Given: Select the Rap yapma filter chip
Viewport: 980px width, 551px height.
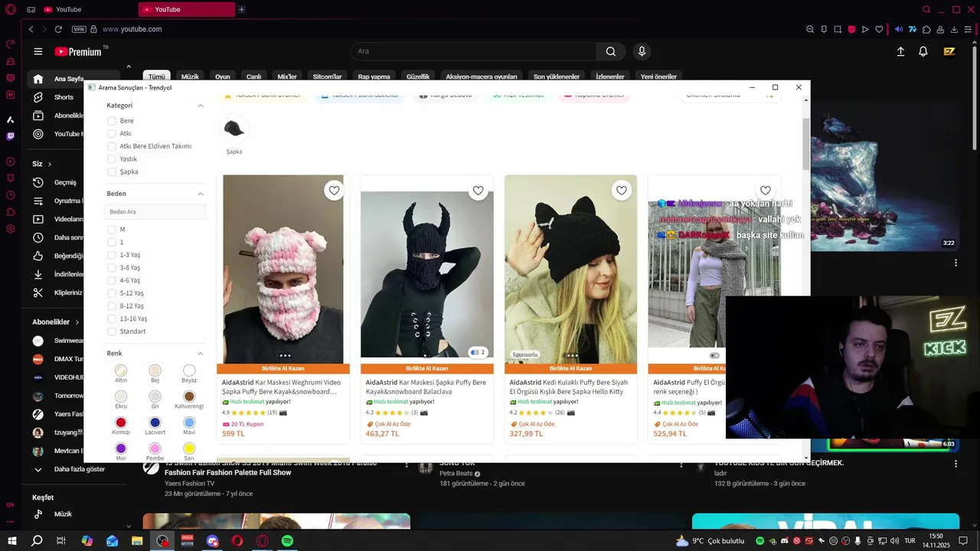Looking at the screenshot, I should click(x=374, y=77).
